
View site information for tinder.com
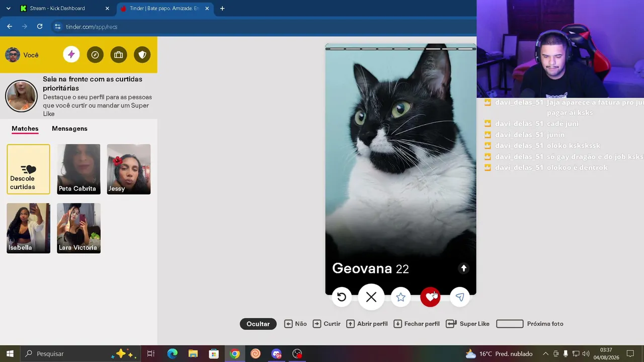(57, 27)
